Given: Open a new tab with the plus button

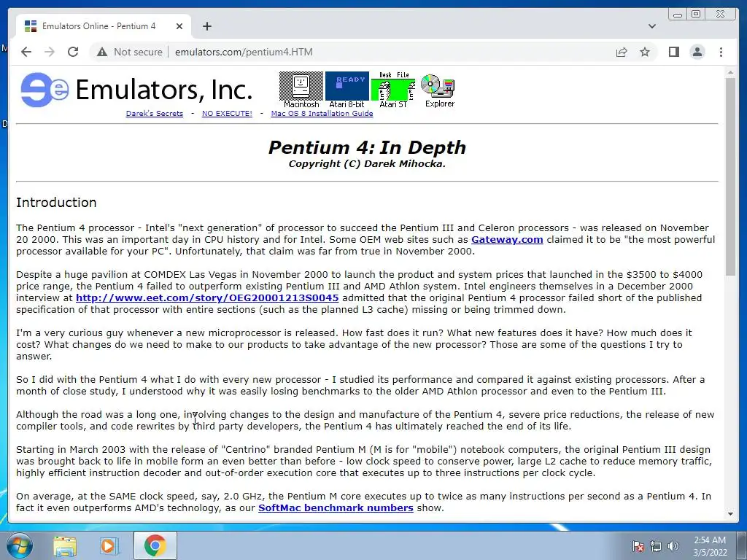Looking at the screenshot, I should coord(206,26).
